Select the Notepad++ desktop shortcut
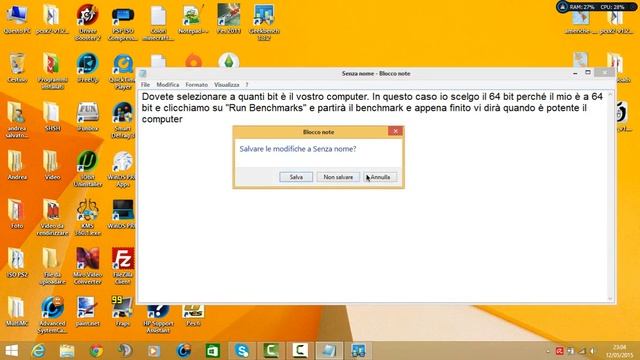This screenshot has width=640, height=360. click(193, 20)
